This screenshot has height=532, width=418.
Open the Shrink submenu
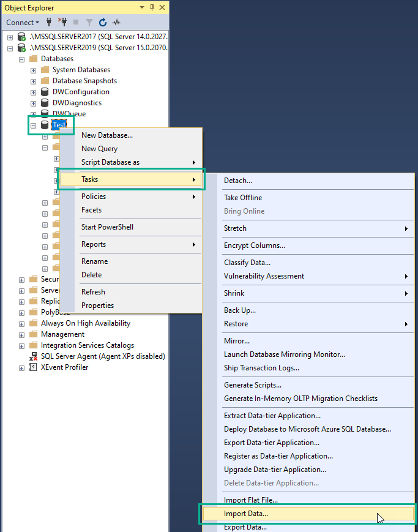point(308,293)
